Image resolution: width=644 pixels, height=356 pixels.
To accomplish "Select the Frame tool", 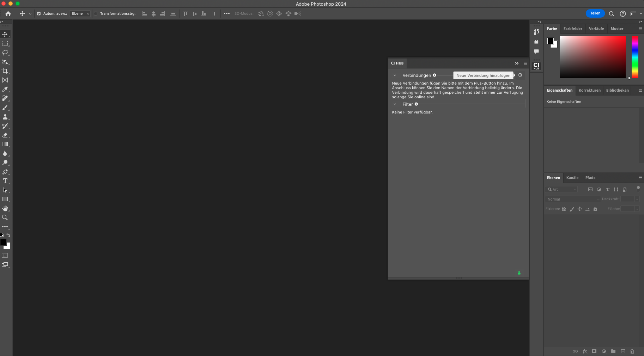I will [x=5, y=80].
